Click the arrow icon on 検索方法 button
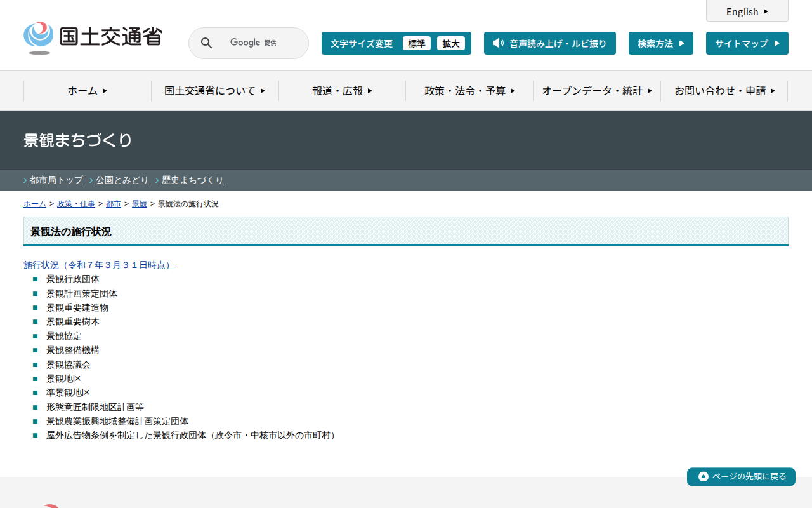Screen dimensions: 812x508 point(681,43)
